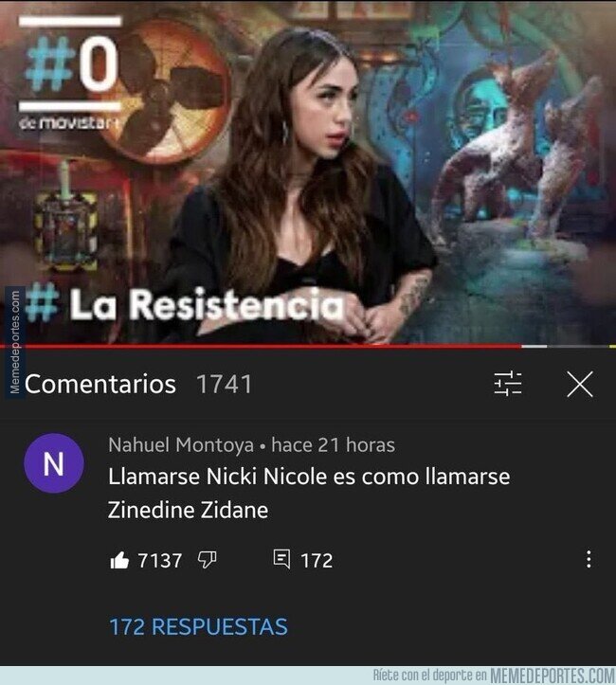This screenshot has height=685, width=616.
Task: Click the 7137 likes count
Action: click(160, 561)
